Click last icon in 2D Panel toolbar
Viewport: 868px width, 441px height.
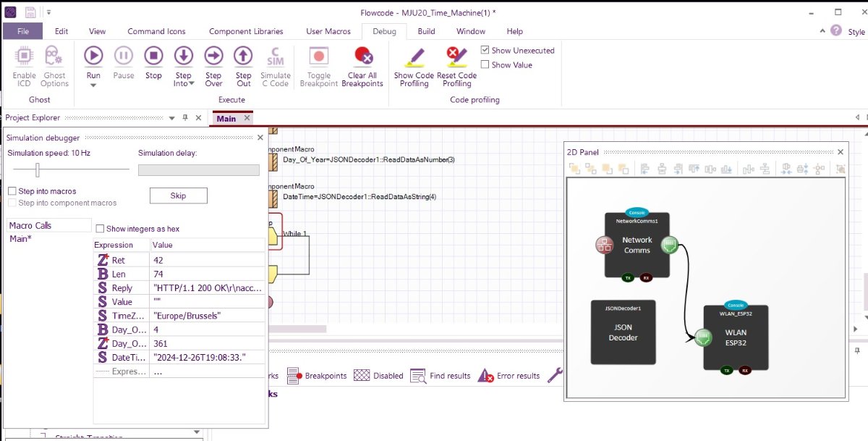[x=841, y=169]
